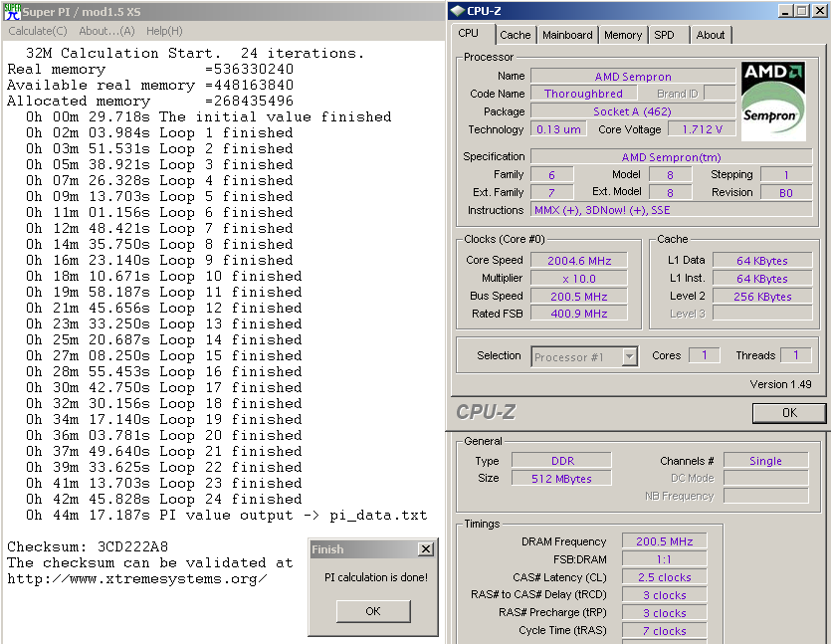This screenshot has height=644, width=831.
Task: Click the L1 Inst. value 64 KBytes
Action: tap(762, 279)
